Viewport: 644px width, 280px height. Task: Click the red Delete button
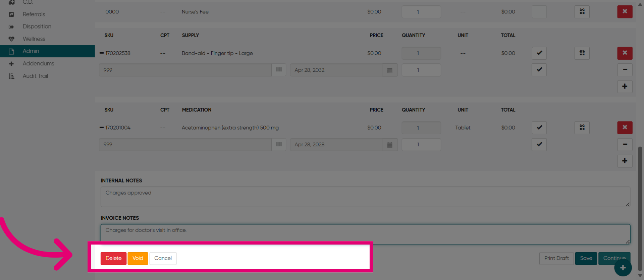point(113,258)
